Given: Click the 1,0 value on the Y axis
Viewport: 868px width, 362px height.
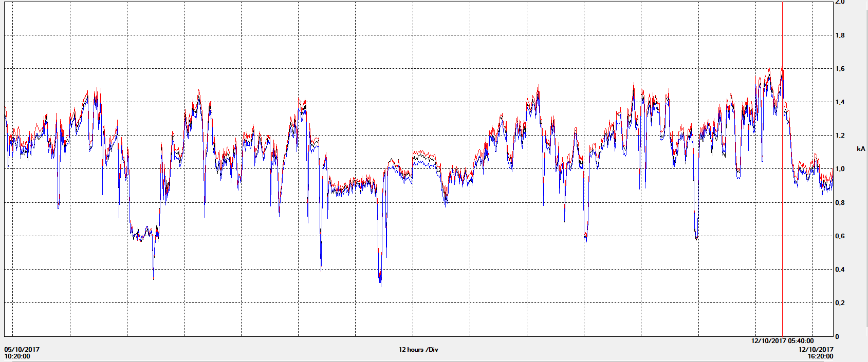Looking at the screenshot, I should coord(840,169).
